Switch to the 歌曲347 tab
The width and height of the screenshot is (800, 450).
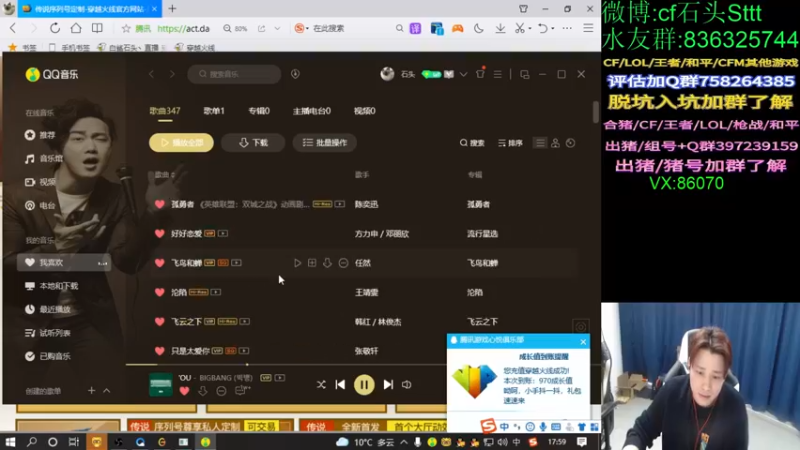tap(165, 111)
